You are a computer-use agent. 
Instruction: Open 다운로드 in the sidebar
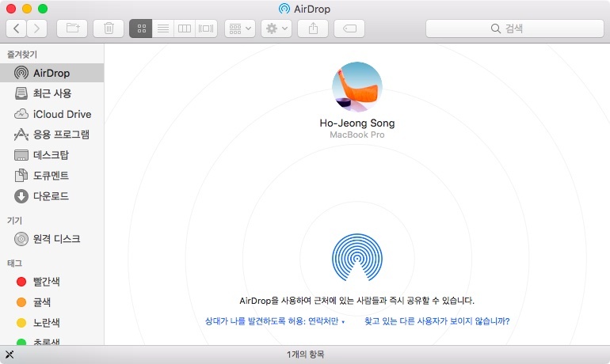51,196
